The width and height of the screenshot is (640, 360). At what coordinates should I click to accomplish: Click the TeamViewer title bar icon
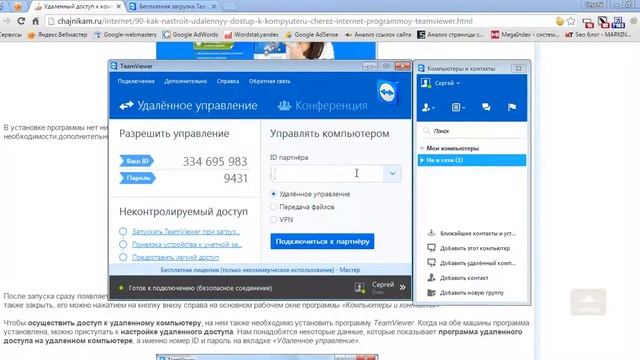coord(114,66)
